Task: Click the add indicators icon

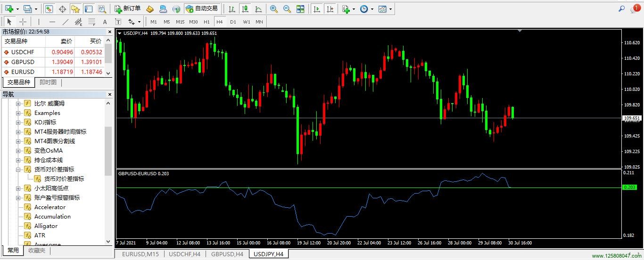Action: point(346,8)
